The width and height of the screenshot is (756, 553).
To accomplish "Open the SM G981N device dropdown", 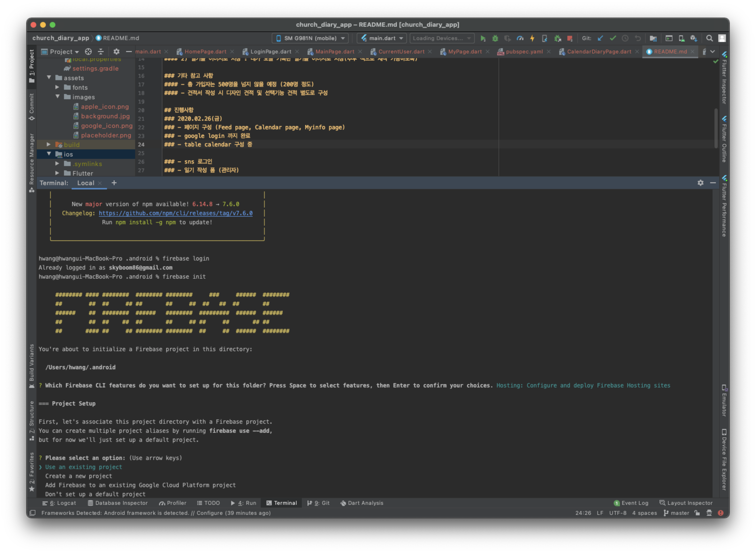I will [x=310, y=38].
